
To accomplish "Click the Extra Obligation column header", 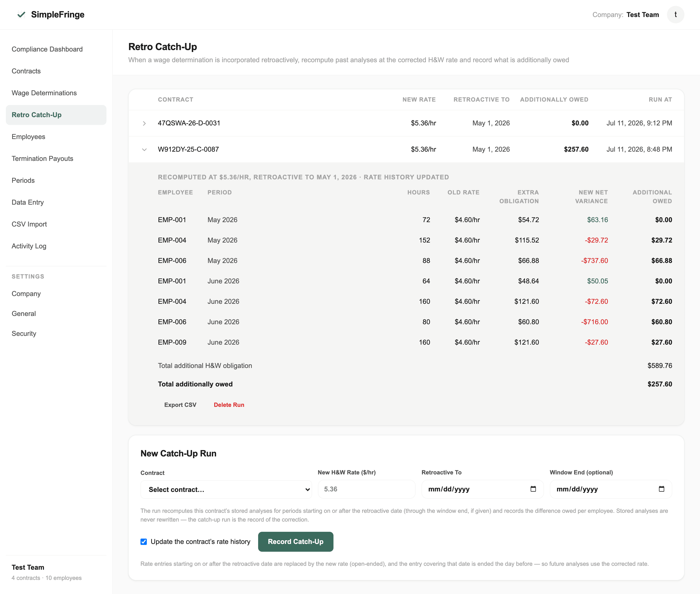I will coord(519,197).
